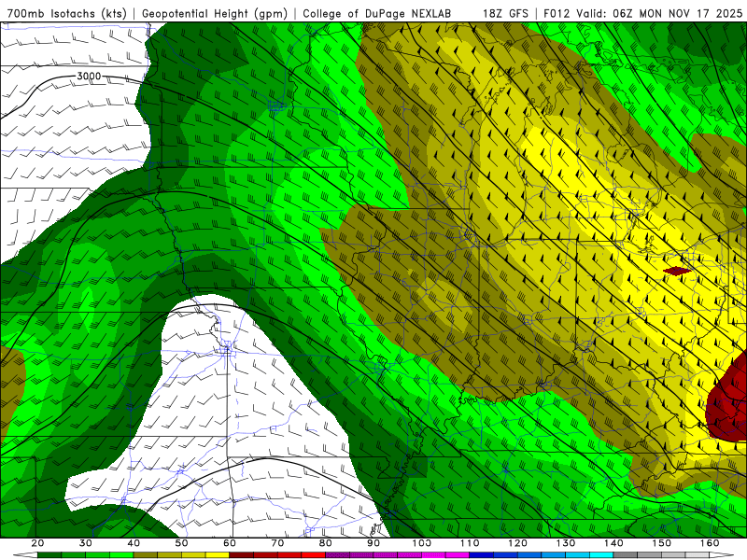Click the "3000" height contour label
747x560 pixels.
coord(89,77)
